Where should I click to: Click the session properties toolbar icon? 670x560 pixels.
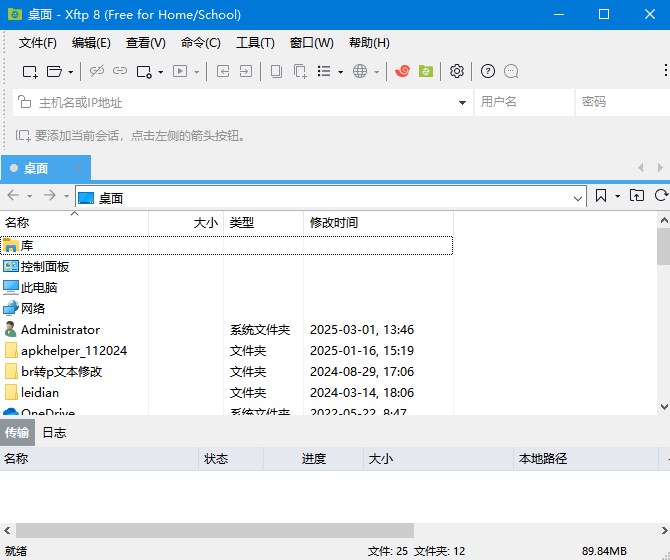coord(144,71)
